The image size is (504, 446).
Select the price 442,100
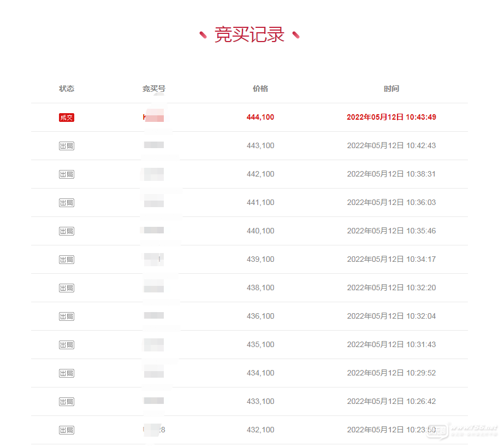(260, 174)
